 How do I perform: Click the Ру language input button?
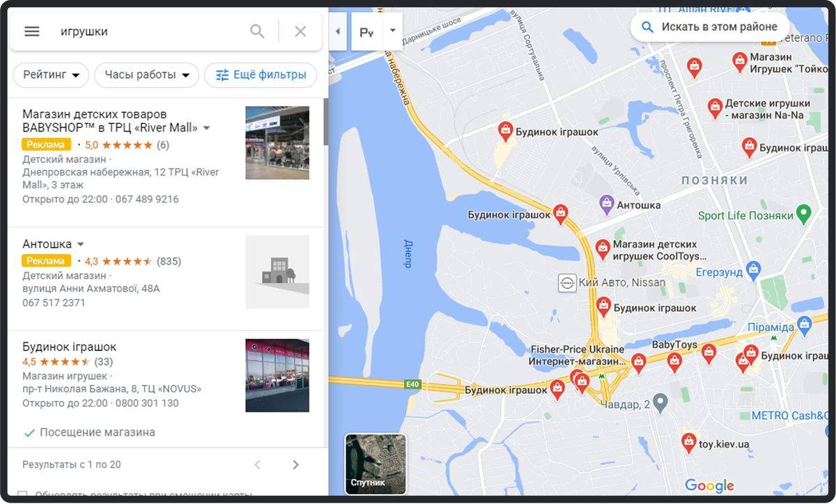click(367, 31)
